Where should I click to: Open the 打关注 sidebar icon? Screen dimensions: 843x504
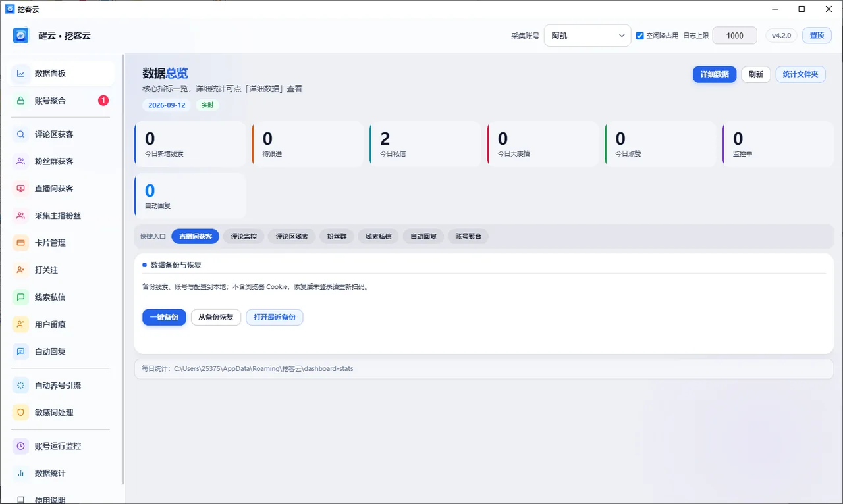(x=21, y=270)
